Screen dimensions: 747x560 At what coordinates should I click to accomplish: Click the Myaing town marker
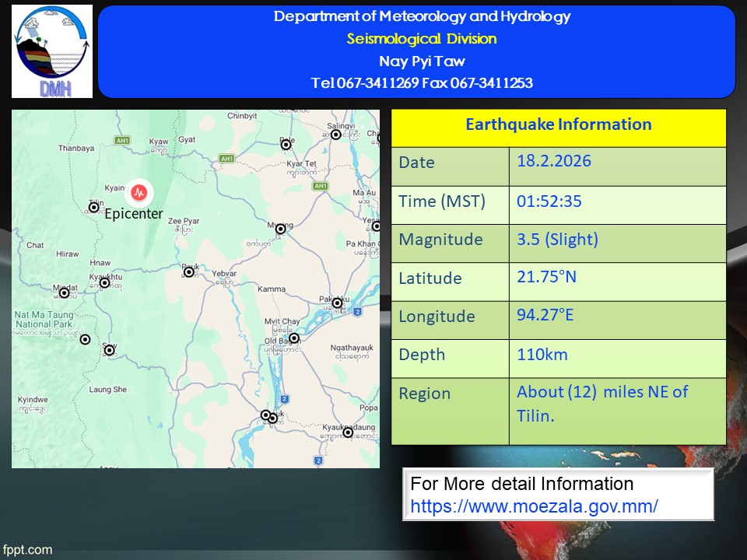pos(280,229)
